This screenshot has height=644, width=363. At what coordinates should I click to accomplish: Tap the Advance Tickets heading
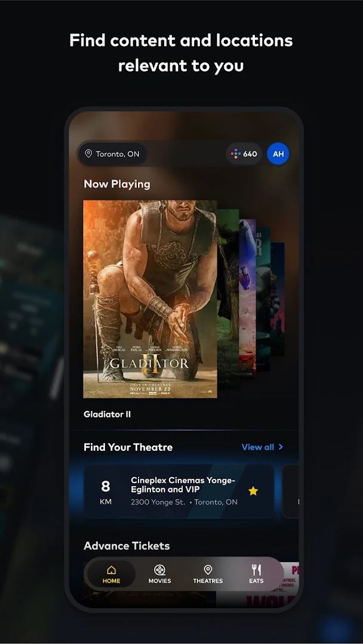[127, 546]
